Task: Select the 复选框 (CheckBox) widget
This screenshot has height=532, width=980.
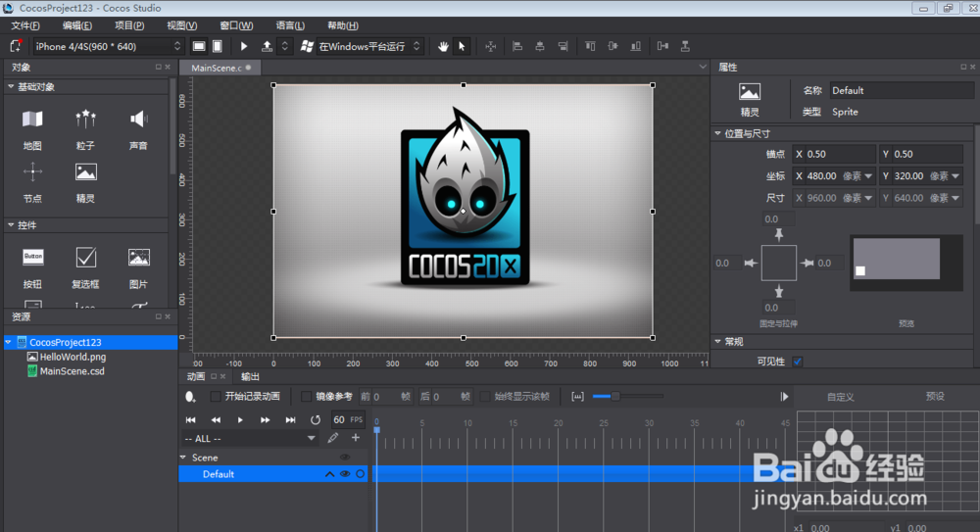Action: click(85, 266)
